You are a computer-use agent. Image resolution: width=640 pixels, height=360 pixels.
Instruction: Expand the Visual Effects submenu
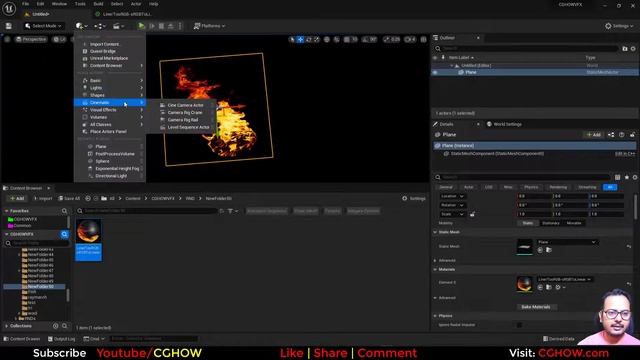(x=110, y=110)
